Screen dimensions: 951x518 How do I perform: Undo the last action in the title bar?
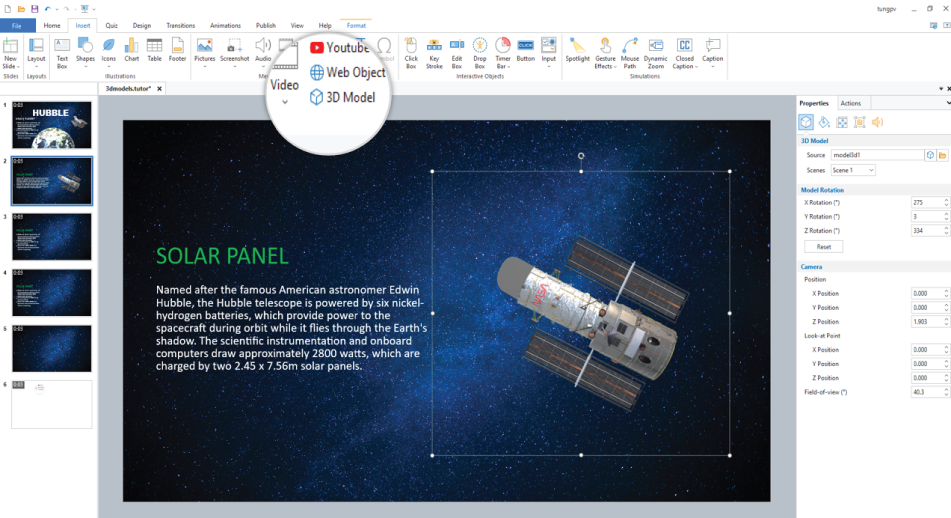[x=47, y=9]
